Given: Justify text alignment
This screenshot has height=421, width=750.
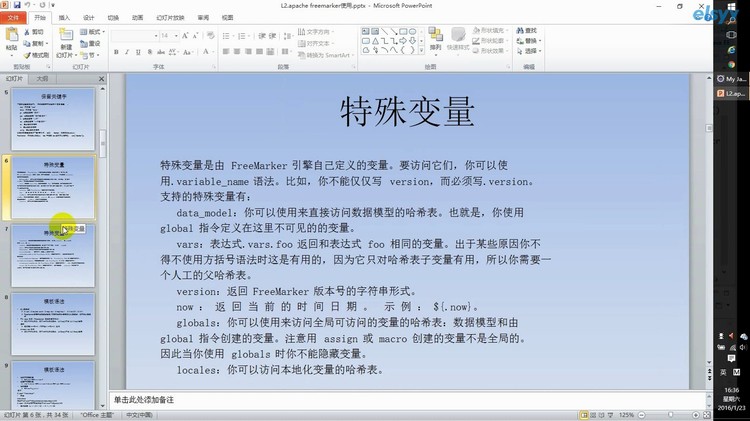Looking at the screenshot, I should pyautogui.click(x=259, y=51).
